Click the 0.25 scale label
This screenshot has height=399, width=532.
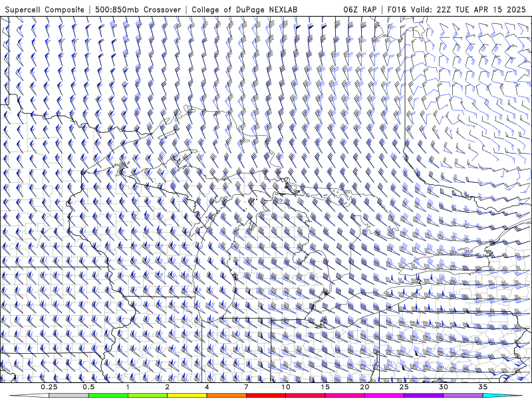coord(49,387)
